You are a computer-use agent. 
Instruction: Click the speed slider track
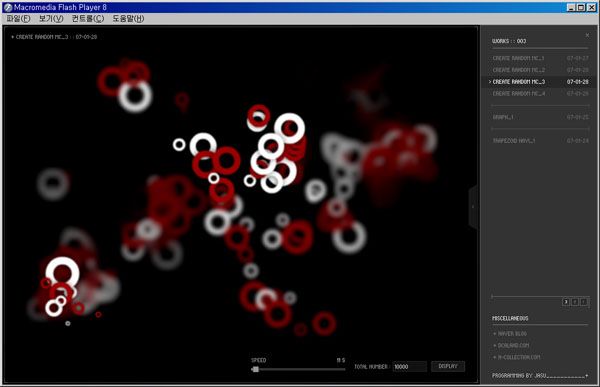point(298,369)
